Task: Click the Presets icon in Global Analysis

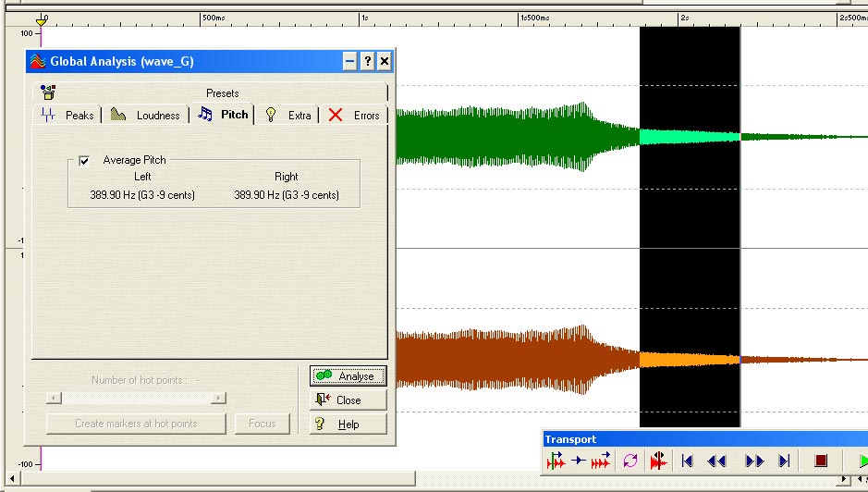Action: click(48, 92)
